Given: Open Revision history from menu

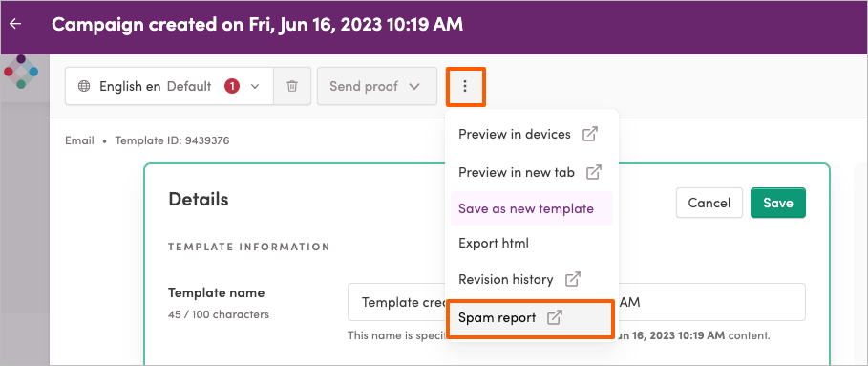Looking at the screenshot, I should [532, 280].
